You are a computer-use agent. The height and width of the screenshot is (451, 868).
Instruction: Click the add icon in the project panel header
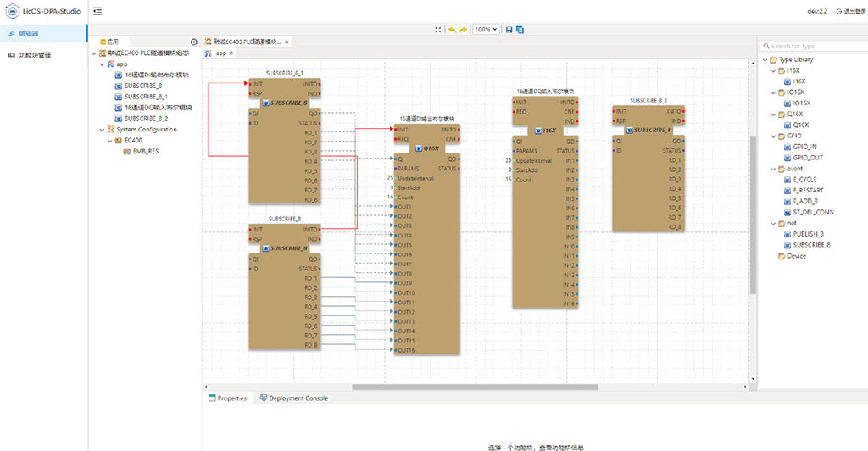194,42
